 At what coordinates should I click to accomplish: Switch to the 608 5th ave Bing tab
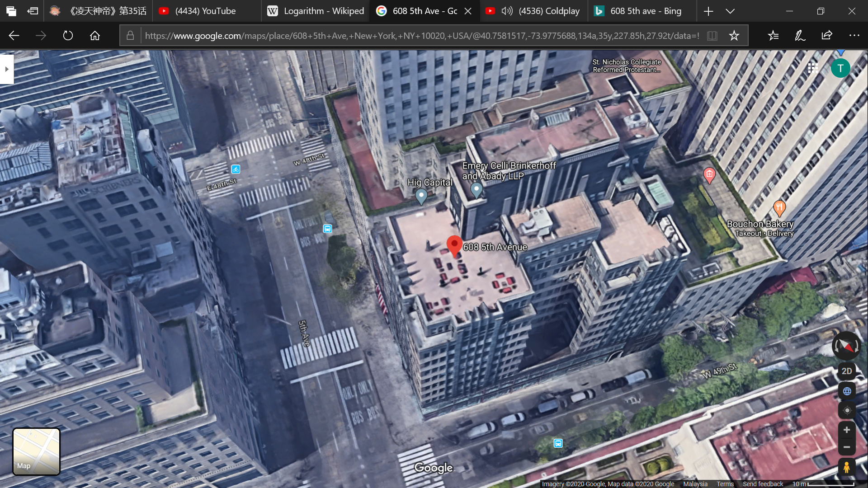pyautogui.click(x=642, y=11)
